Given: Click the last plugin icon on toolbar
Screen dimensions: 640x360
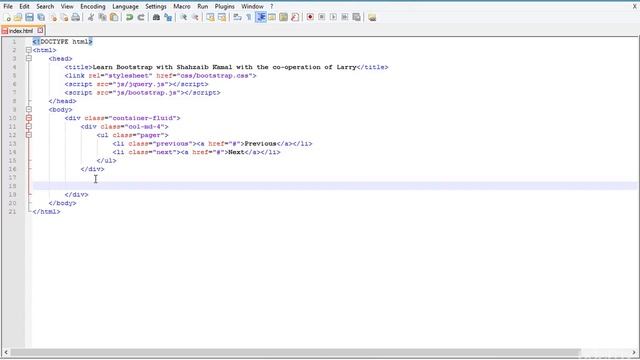Looking at the screenshot, I should (x=372, y=17).
